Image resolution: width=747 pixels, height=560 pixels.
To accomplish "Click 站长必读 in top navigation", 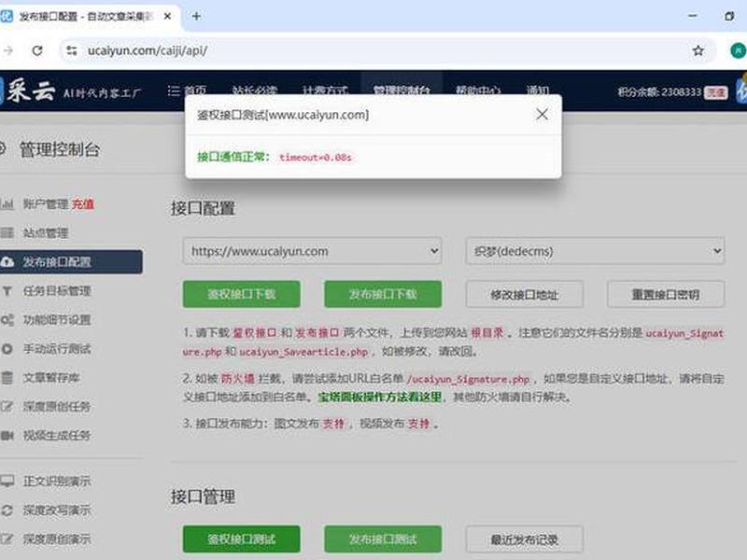I will pyautogui.click(x=254, y=91).
